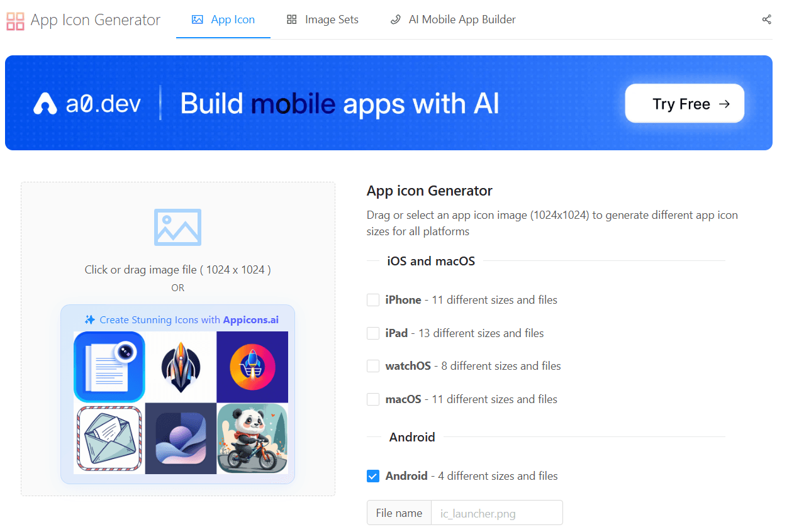The width and height of the screenshot is (799, 532).
Task: Enable the watchOS checkbox
Action: pyautogui.click(x=372, y=365)
